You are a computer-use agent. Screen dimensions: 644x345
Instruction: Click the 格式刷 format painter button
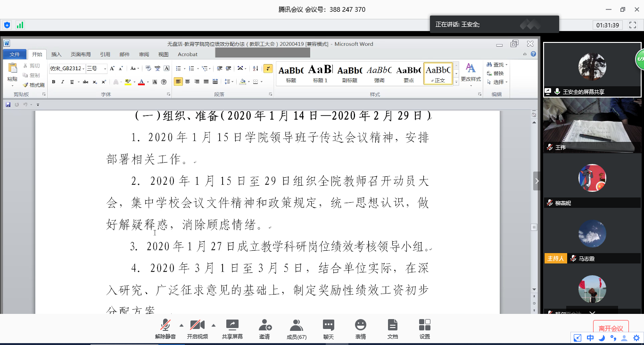33,85
